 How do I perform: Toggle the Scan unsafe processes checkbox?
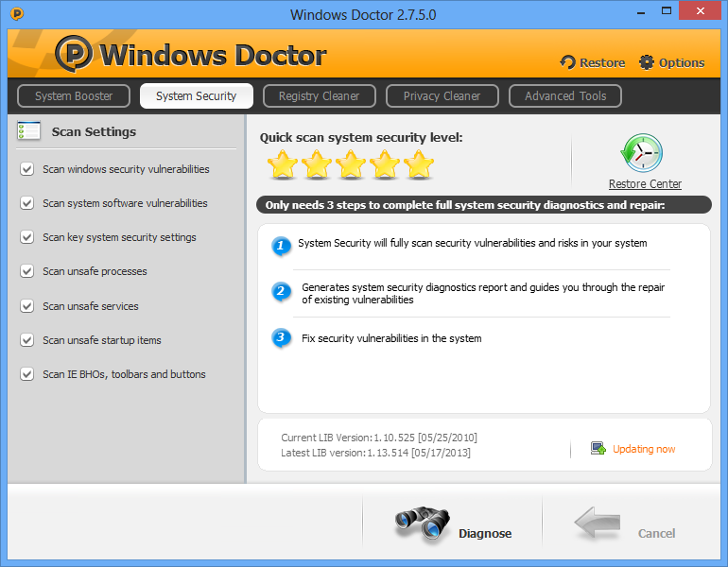coord(26,271)
